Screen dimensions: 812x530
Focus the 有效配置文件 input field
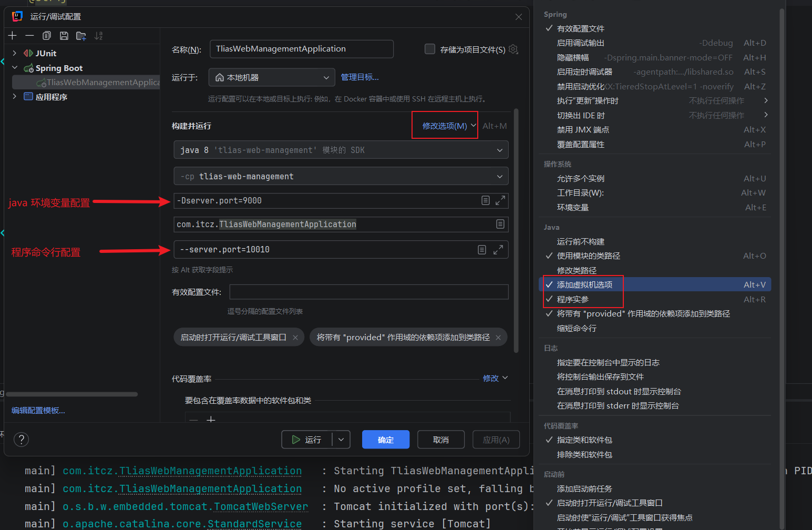(369, 292)
